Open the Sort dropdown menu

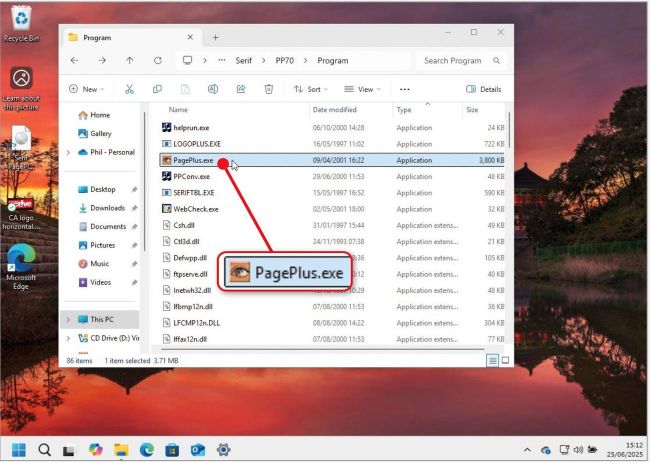click(309, 89)
